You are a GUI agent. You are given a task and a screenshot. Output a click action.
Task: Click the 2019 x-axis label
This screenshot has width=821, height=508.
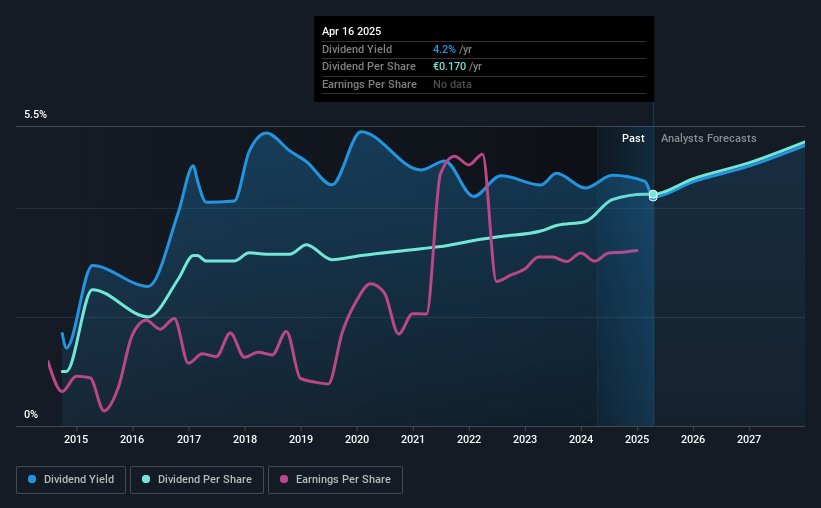pyautogui.click(x=301, y=439)
